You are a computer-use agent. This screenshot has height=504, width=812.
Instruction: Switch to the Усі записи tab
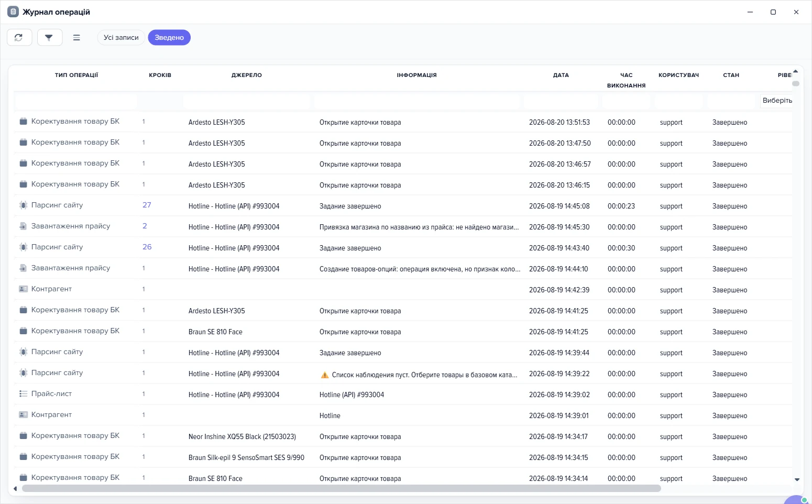[x=121, y=38]
